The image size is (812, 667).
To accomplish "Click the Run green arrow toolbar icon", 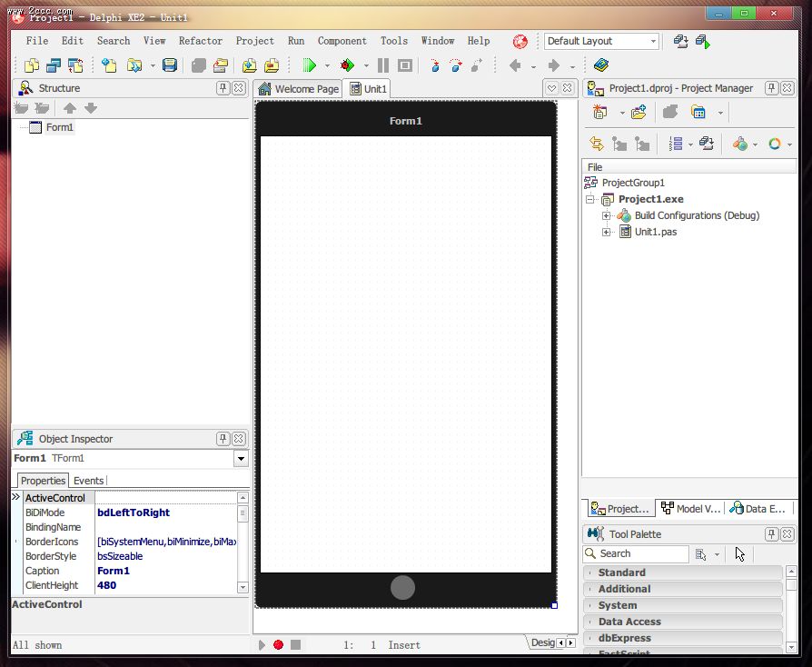I will coord(310,65).
